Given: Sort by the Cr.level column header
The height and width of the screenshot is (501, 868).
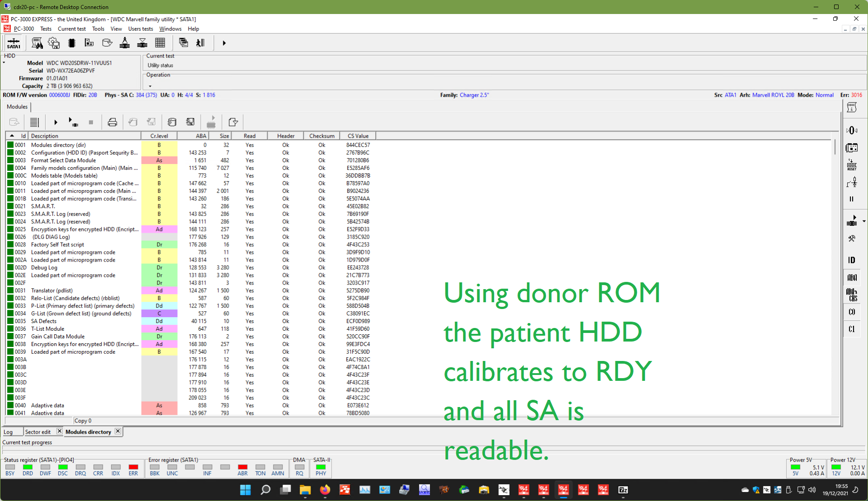Looking at the screenshot, I should click(159, 136).
